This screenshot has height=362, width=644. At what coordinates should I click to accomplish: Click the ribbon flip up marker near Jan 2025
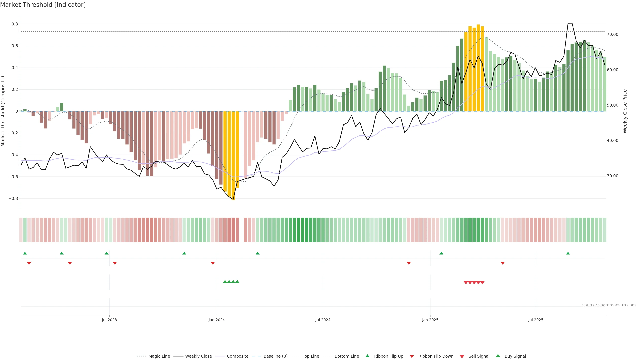point(441,253)
